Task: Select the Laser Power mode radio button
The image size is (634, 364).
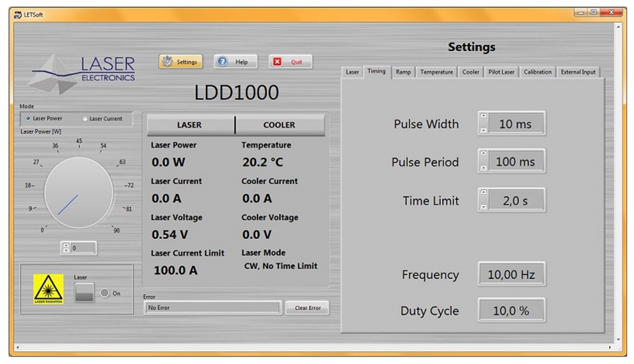Action: (x=29, y=119)
